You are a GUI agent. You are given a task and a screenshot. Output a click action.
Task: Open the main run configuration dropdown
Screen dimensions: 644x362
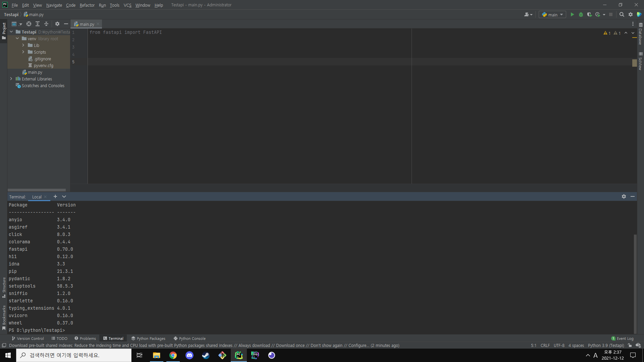[552, 15]
